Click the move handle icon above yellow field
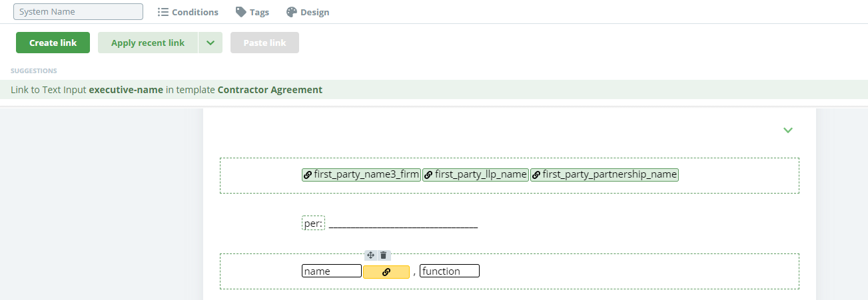The width and height of the screenshot is (868, 300). [371, 255]
